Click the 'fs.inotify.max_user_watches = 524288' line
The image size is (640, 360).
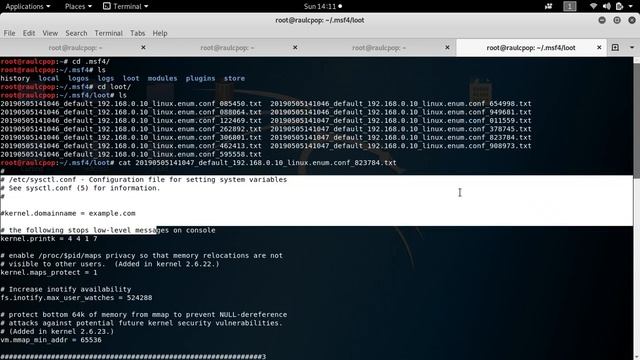(x=76, y=298)
